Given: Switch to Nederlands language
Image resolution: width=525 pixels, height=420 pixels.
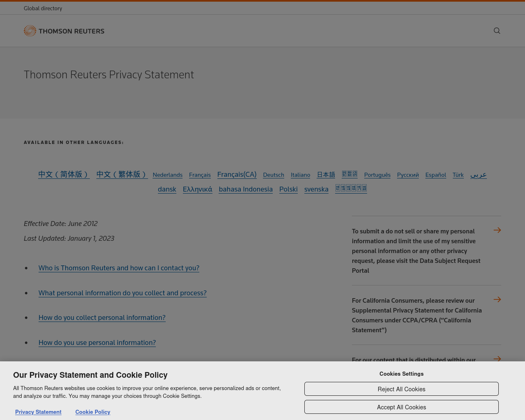Looking at the screenshot, I should pos(167,175).
